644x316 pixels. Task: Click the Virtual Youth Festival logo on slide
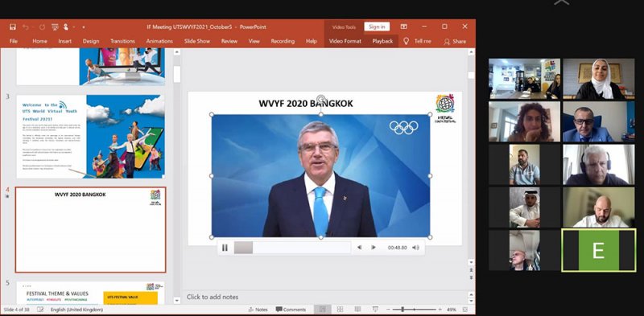(x=445, y=109)
